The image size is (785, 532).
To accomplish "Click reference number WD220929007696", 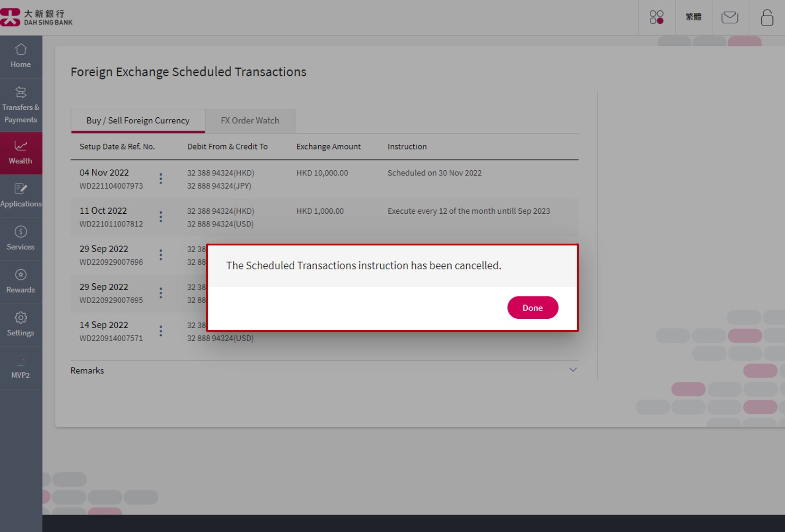I will 111,262.
